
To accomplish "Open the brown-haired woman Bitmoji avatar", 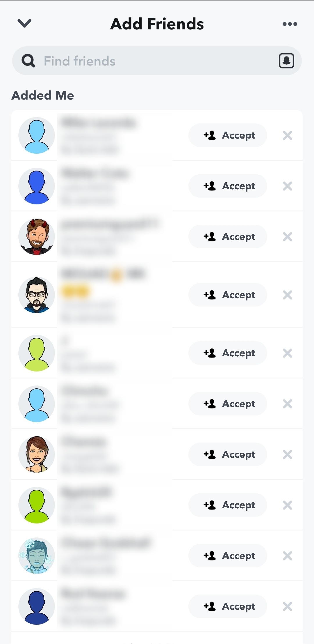I will pyautogui.click(x=37, y=454).
